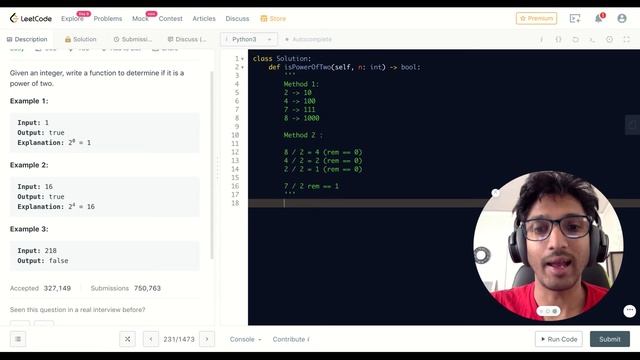The height and width of the screenshot is (360, 640).
Task: Click the '8 -> 1000' comment line
Action: click(301, 118)
